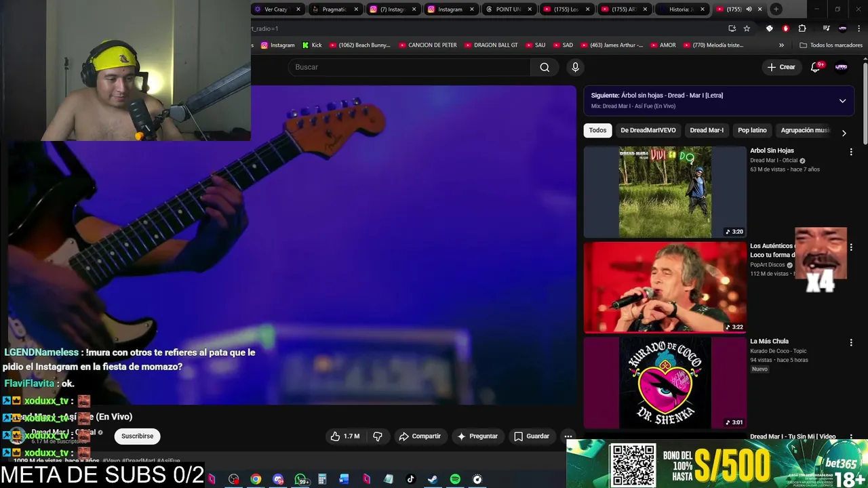Viewport: 868px width, 488px height.
Task: Open Word from the taskbar
Action: pyautogui.click(x=344, y=479)
